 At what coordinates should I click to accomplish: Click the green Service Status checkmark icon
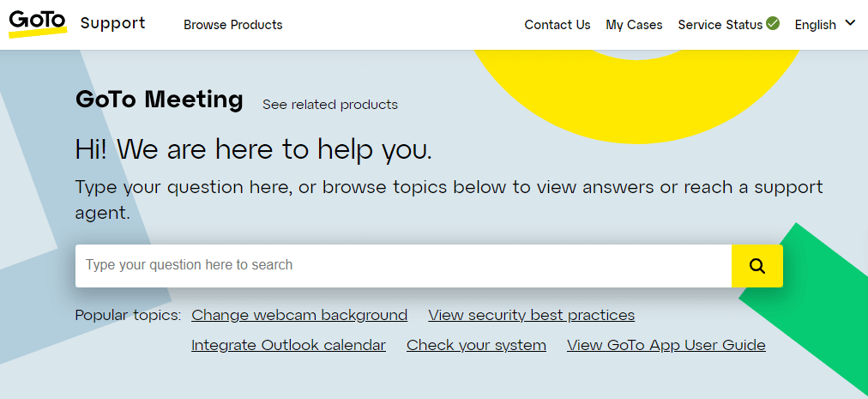(773, 24)
